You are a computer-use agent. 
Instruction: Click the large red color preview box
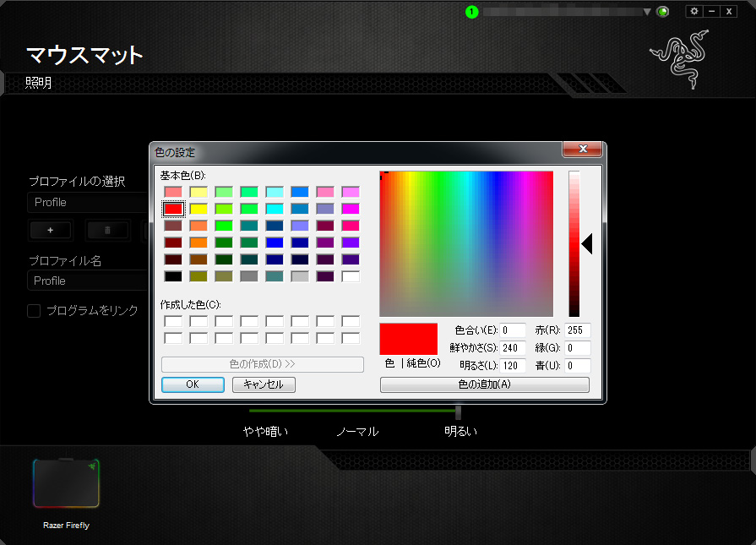click(408, 339)
